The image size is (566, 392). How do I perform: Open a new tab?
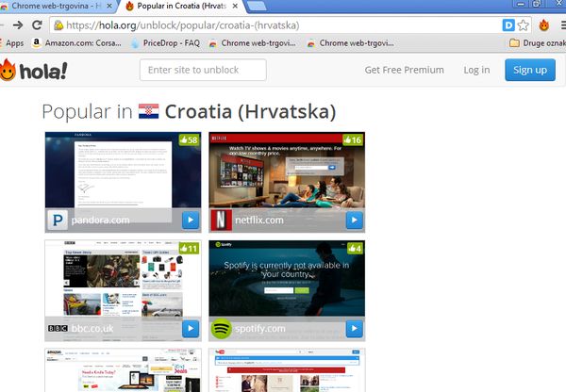coord(257,6)
